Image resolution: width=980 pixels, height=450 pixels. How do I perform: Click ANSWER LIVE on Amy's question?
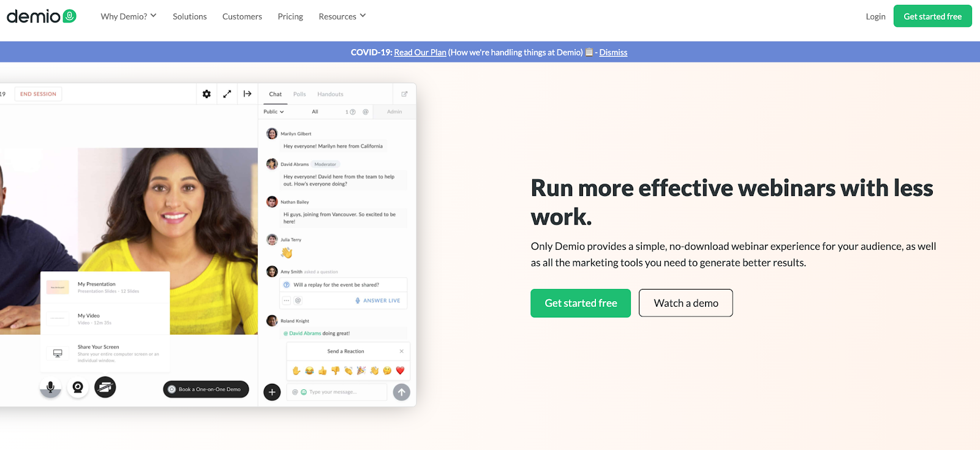click(378, 301)
